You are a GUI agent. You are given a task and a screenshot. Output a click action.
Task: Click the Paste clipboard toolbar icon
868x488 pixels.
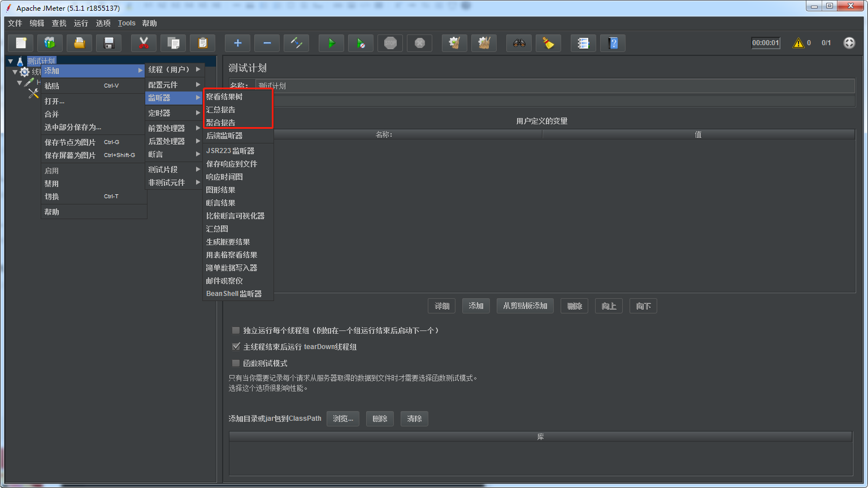click(x=202, y=43)
